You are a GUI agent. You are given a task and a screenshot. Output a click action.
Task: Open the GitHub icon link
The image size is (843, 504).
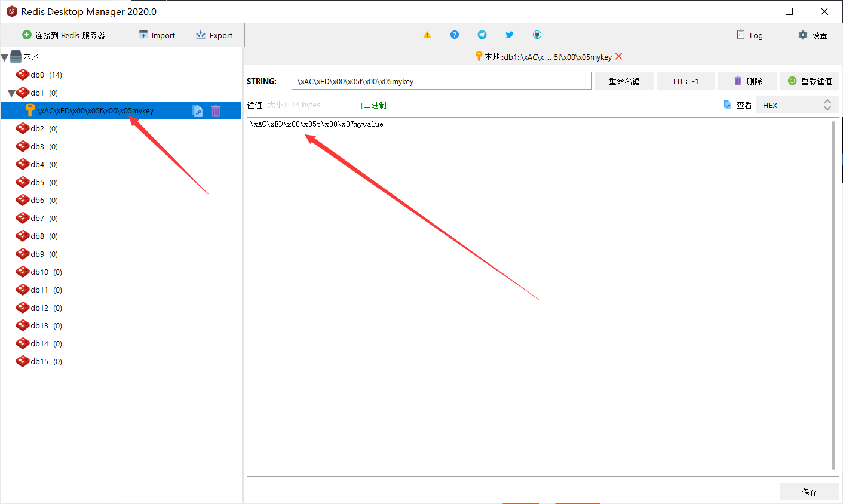pos(537,35)
